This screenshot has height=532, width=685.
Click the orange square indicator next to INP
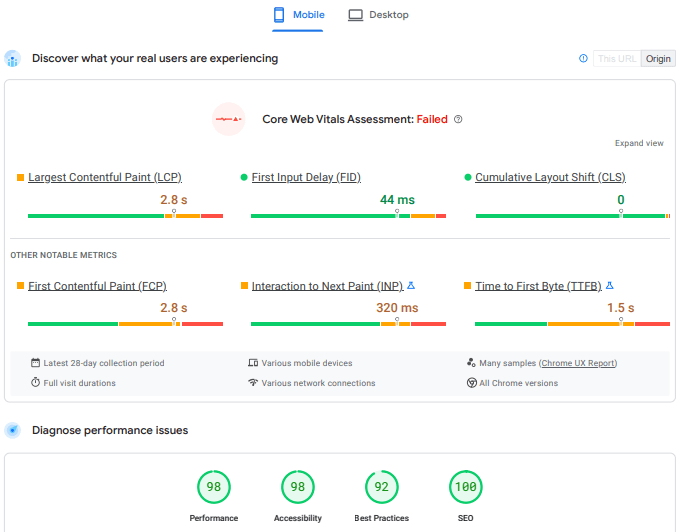coord(244,285)
